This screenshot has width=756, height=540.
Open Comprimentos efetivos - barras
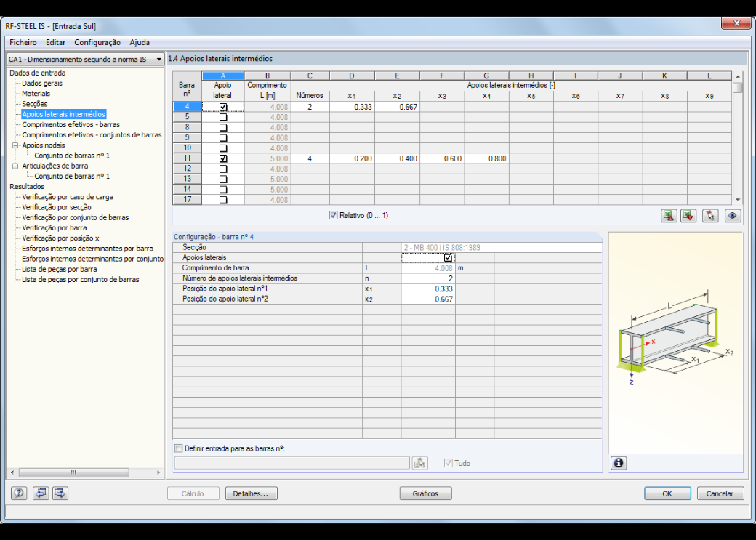pyautogui.click(x=71, y=124)
